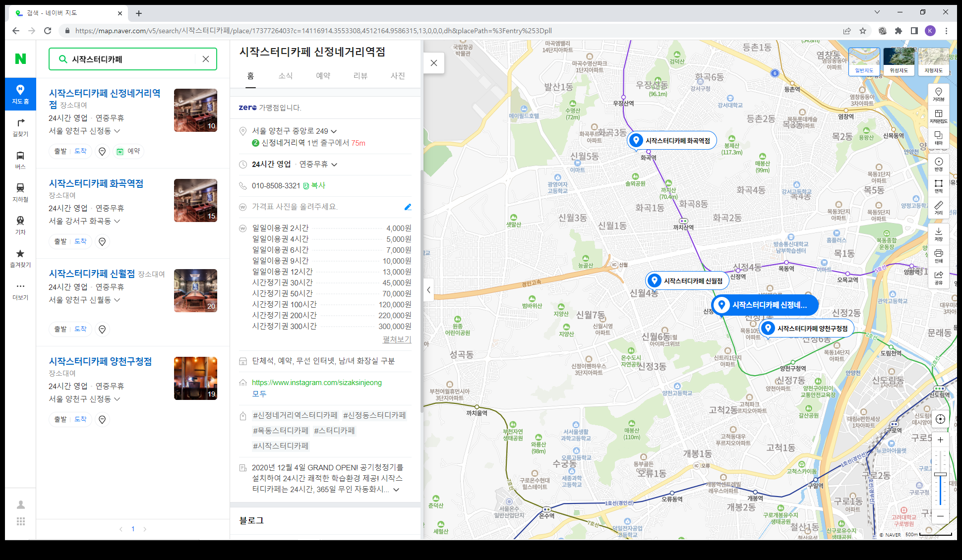Open 버스 bus info in the sidebar
962x560 pixels.
[20, 160]
